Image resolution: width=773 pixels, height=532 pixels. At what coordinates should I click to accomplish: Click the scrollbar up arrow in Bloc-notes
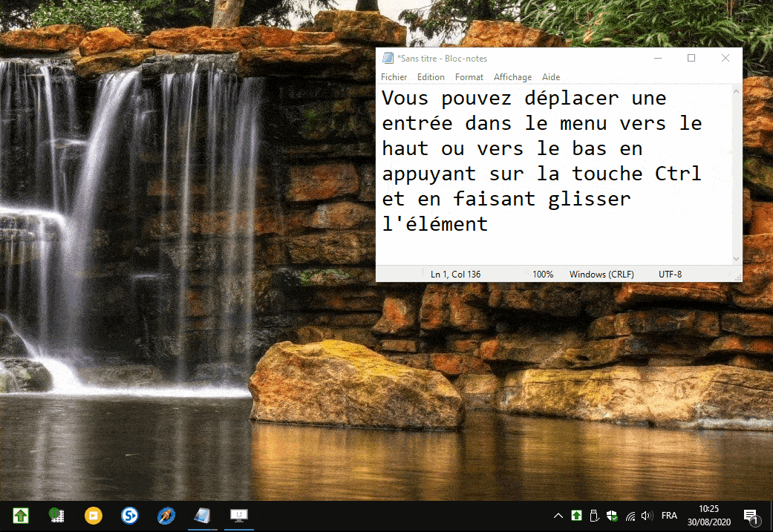[736, 91]
